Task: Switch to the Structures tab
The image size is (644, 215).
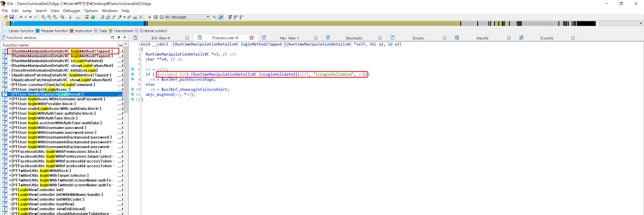Action: (x=354, y=38)
